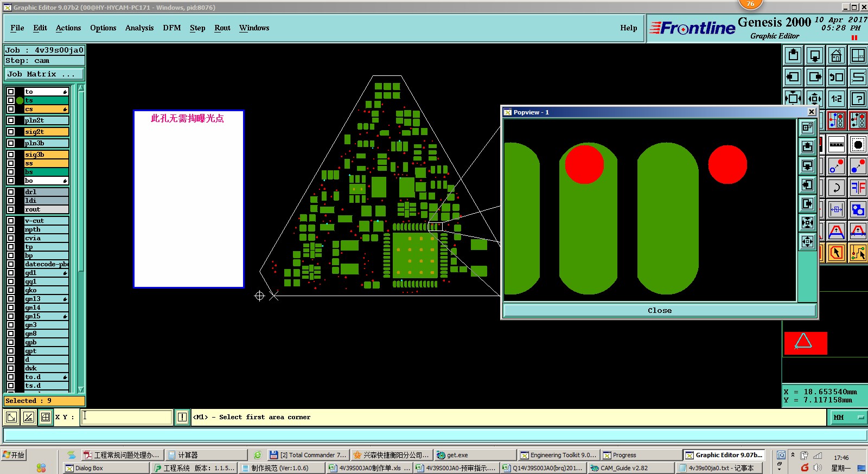Click the black octagon pad icon
Image resolution: width=868 pixels, height=474 pixels.
858,144
